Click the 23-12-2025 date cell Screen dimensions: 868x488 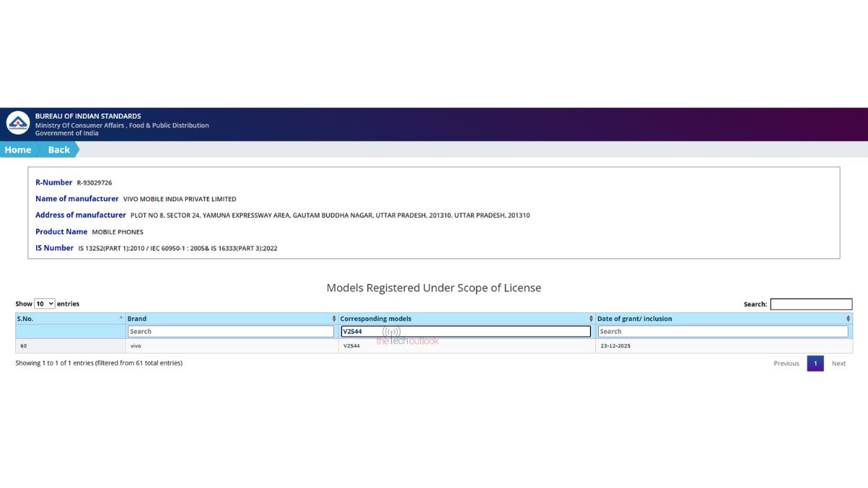[616, 346]
